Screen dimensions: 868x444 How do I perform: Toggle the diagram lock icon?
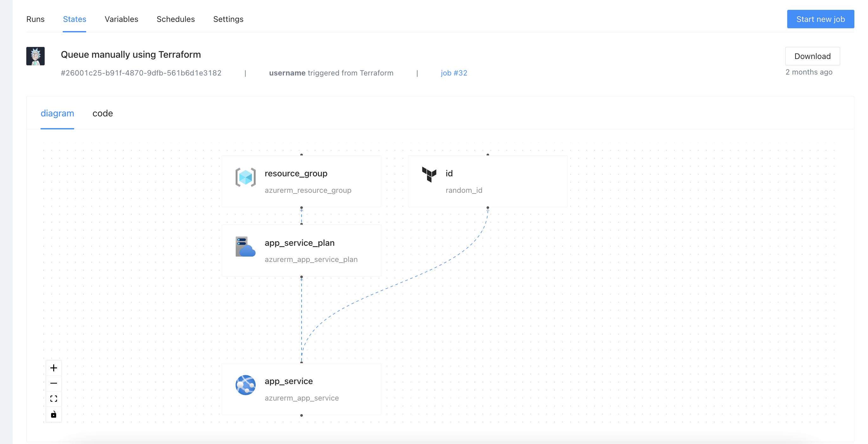click(x=54, y=414)
